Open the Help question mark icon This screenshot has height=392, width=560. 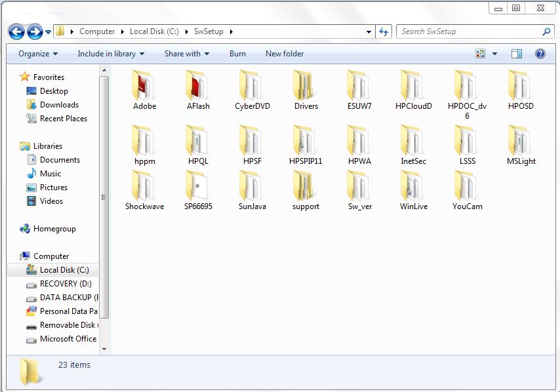pyautogui.click(x=540, y=54)
